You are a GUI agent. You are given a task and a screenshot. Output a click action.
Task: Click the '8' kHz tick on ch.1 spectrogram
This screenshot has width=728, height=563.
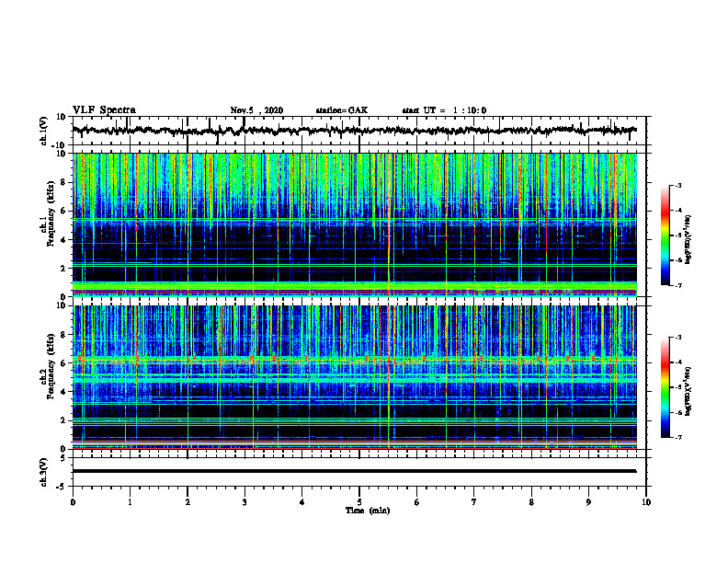tap(64, 182)
